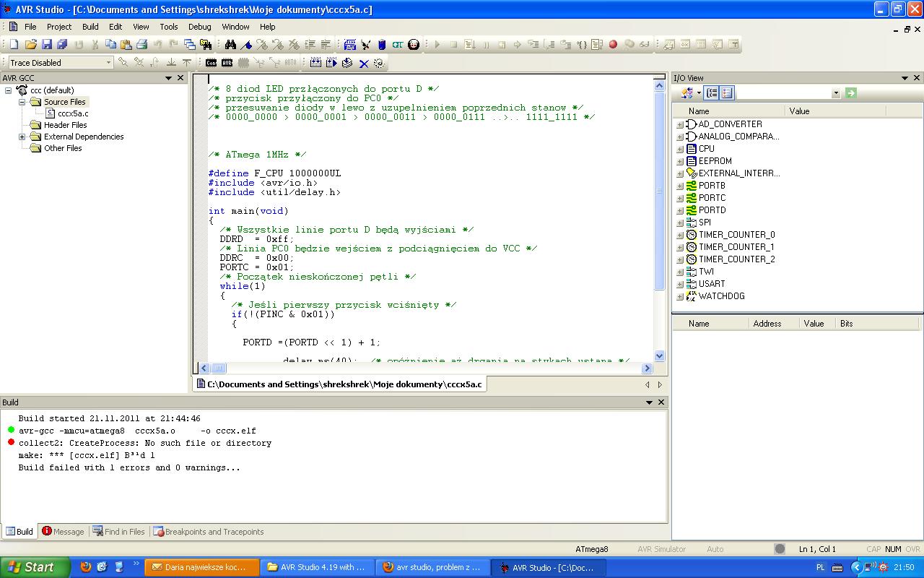Screen dimensions: 924x578
Task: Click the build active configuration icon
Action: [x=315, y=63]
